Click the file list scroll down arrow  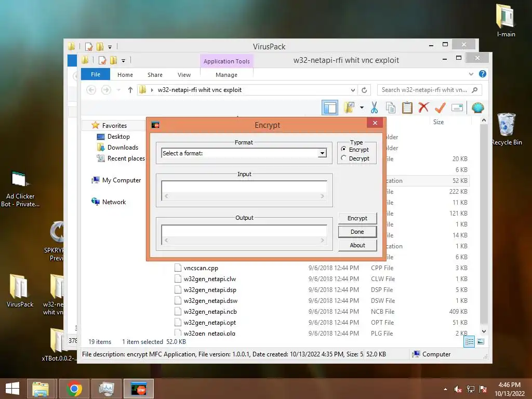(x=484, y=331)
